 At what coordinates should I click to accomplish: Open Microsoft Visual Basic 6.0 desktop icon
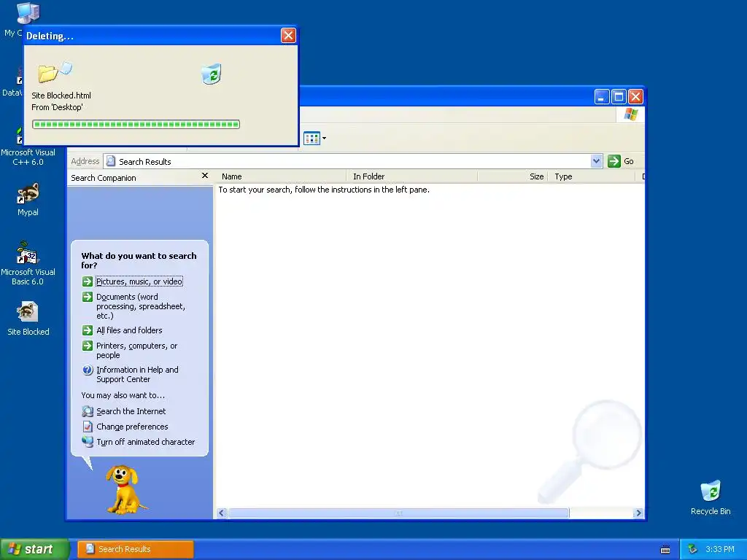[x=28, y=262]
